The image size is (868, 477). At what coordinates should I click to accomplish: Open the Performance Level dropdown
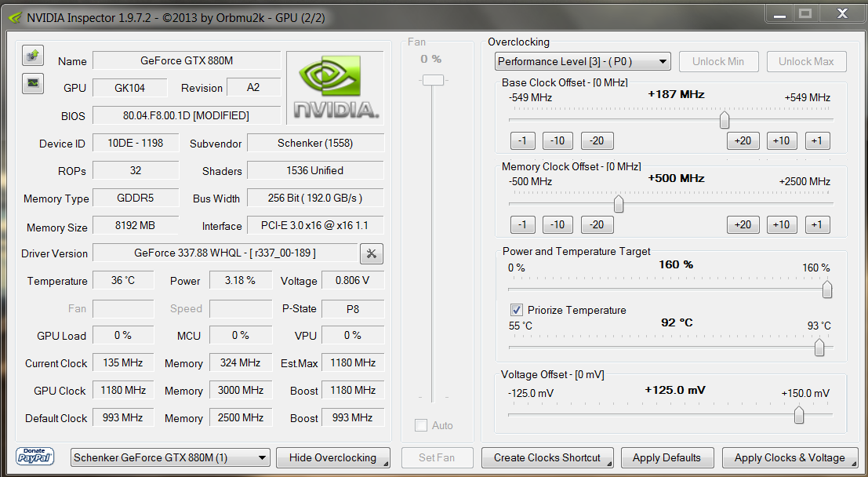point(583,61)
